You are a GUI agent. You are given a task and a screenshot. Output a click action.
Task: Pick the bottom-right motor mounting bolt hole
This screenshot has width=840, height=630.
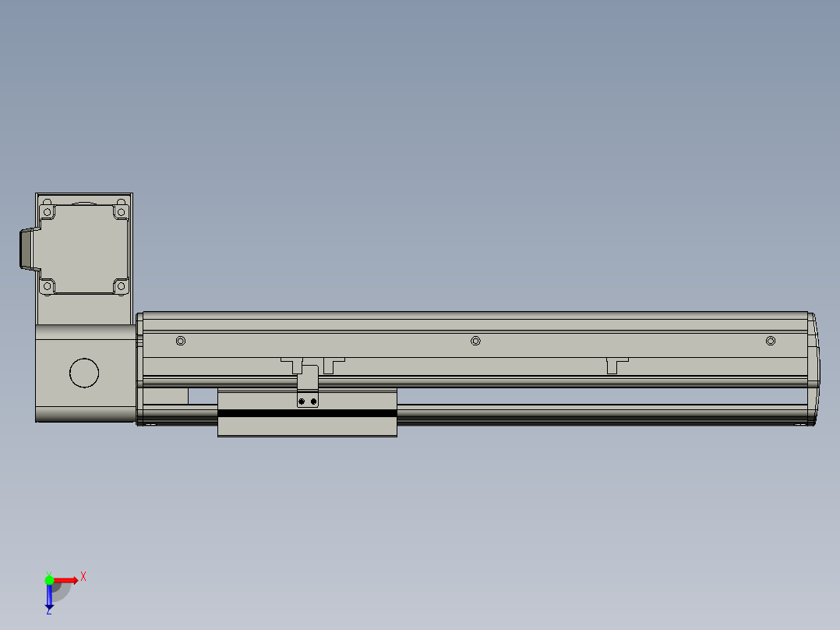pyautogui.click(x=121, y=286)
